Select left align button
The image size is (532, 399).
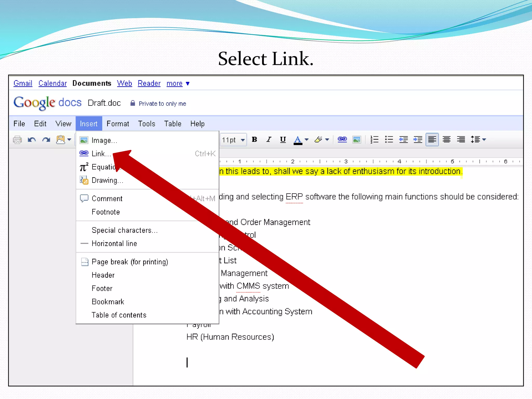(x=432, y=139)
